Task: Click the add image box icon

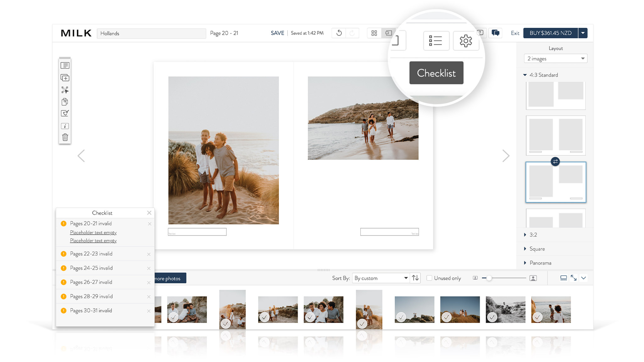Action: [x=65, y=78]
